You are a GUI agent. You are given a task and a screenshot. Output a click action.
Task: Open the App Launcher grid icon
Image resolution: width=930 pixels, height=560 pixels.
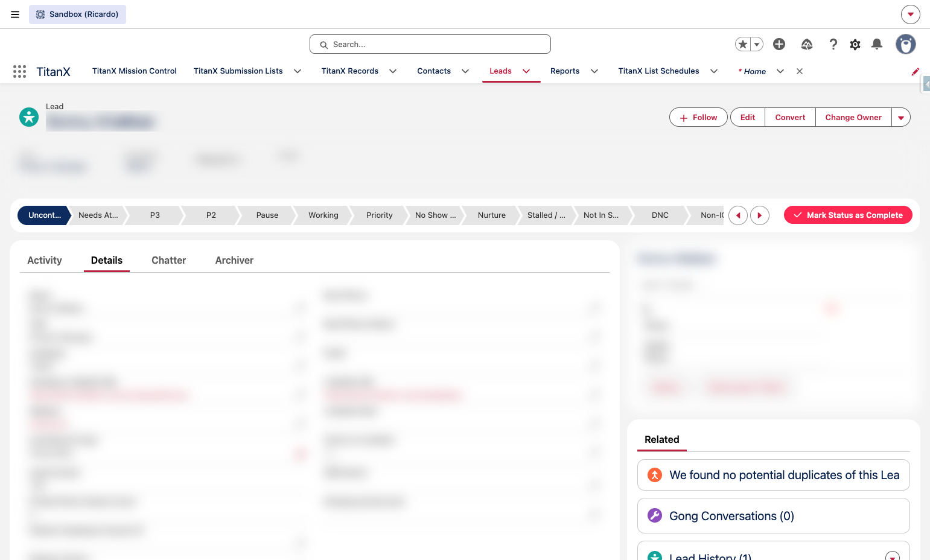tap(19, 71)
